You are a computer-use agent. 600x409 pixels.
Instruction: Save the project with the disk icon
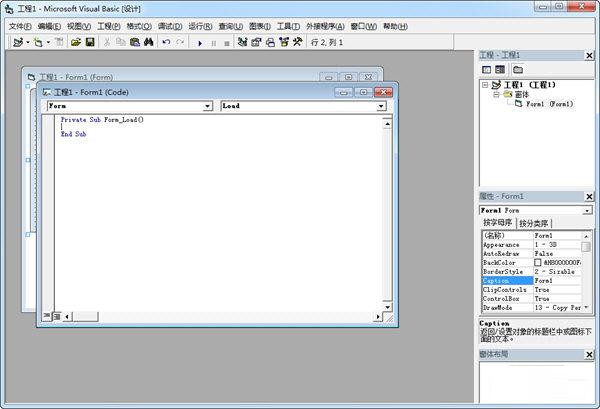tap(90, 42)
